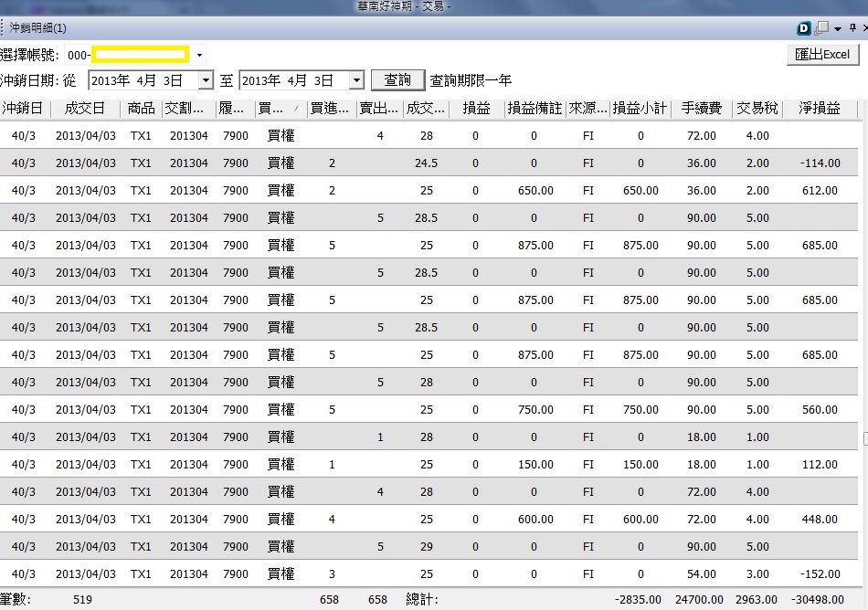Click the 筆數: label in footer

(16, 599)
